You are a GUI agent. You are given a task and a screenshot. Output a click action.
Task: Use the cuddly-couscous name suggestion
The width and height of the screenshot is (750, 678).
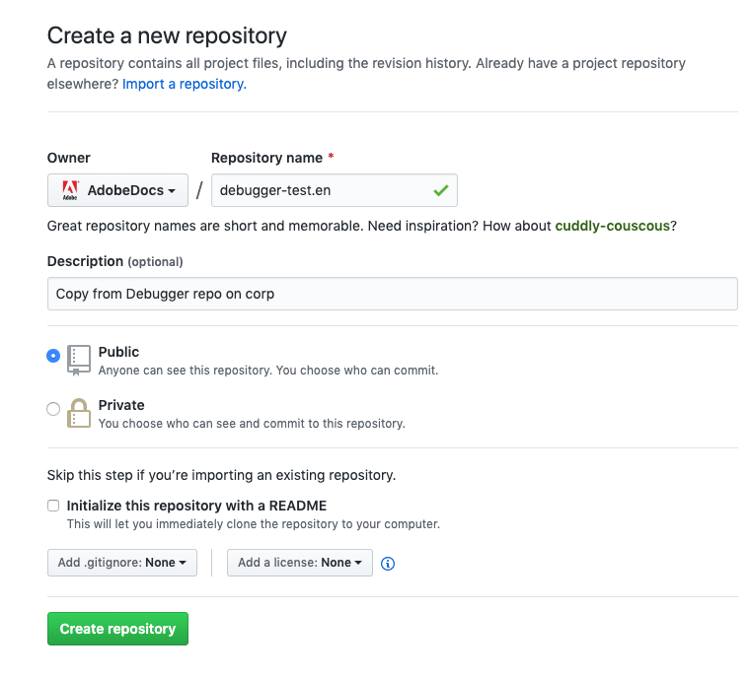(x=612, y=226)
